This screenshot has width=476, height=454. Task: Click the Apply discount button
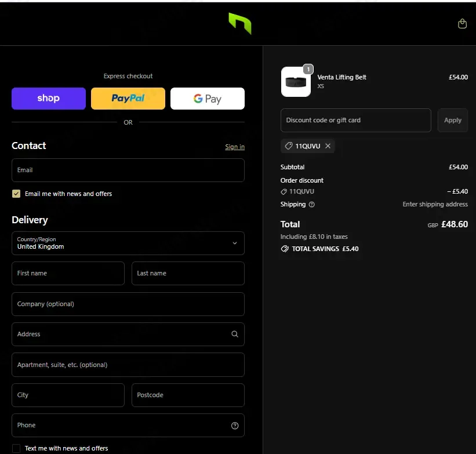coord(453,120)
